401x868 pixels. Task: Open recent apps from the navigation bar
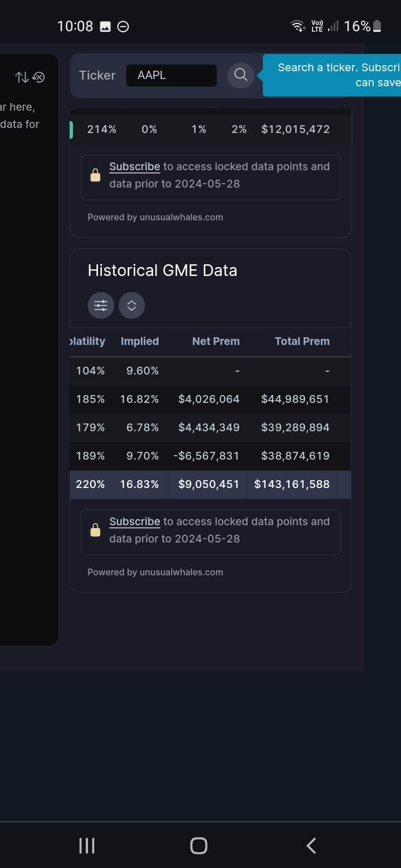[87, 846]
